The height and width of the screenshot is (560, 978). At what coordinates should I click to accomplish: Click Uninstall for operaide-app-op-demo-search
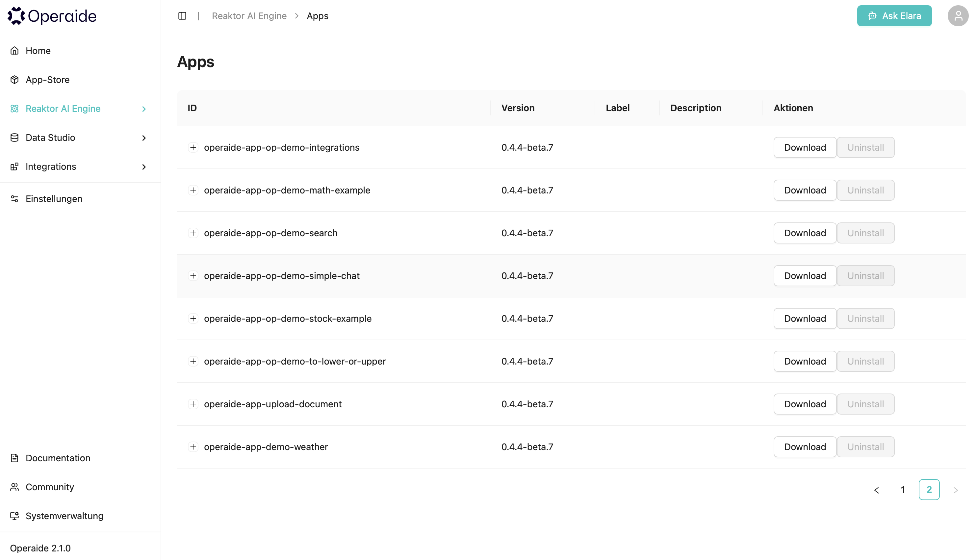[866, 233]
